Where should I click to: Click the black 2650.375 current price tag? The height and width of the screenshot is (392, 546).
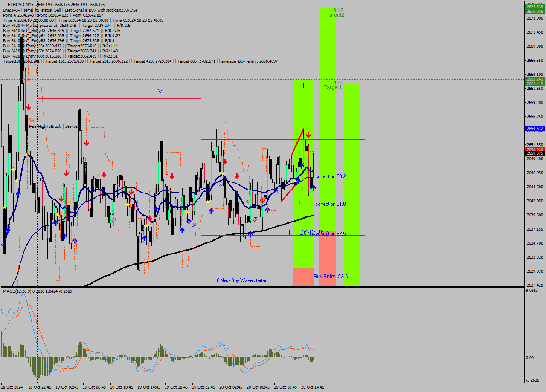pos(535,153)
